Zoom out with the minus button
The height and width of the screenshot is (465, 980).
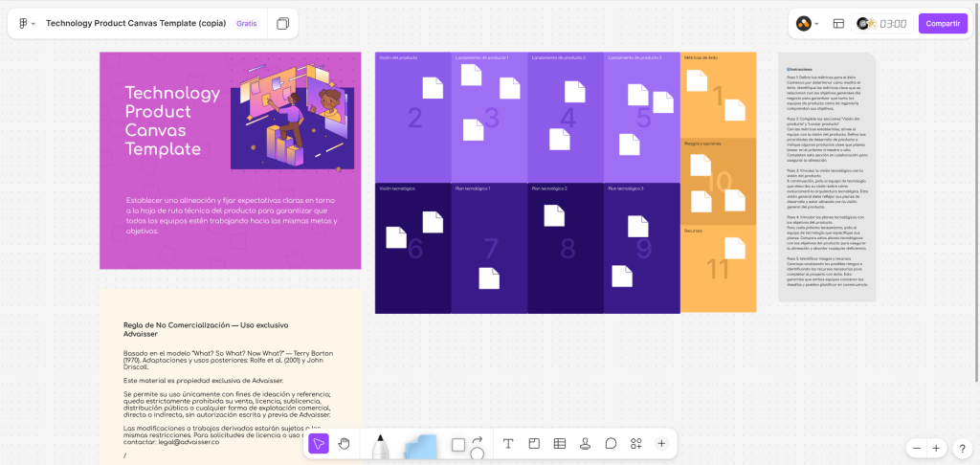pyautogui.click(x=917, y=448)
